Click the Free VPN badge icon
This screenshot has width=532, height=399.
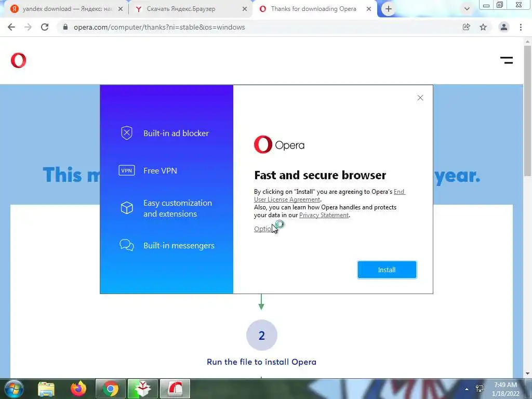pyautogui.click(x=127, y=170)
